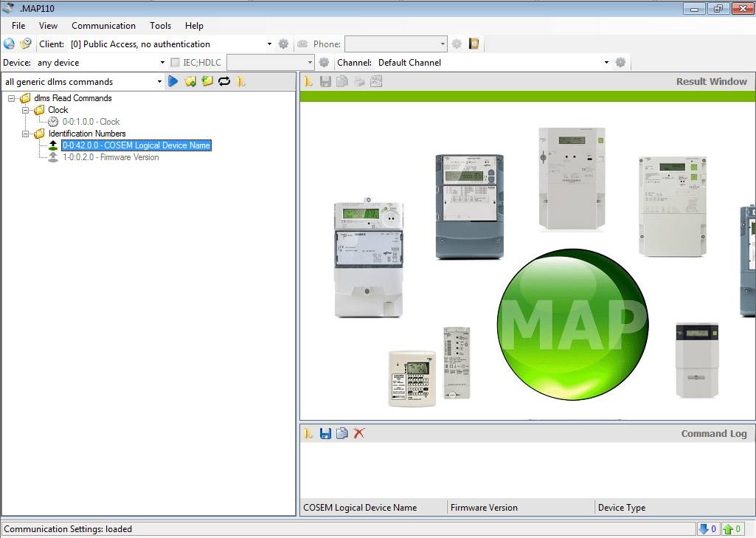The image size is (756, 538).
Task: Open the Client selection dropdown
Action: (271, 44)
